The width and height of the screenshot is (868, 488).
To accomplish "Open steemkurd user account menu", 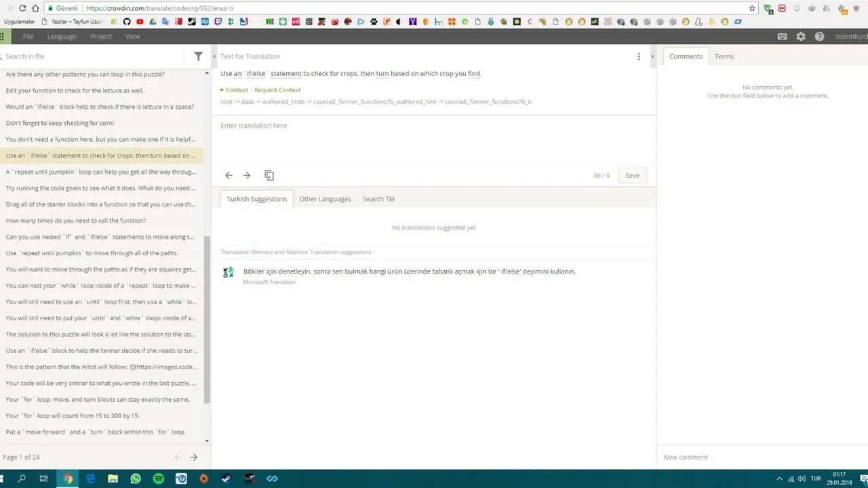I will 850,37.
